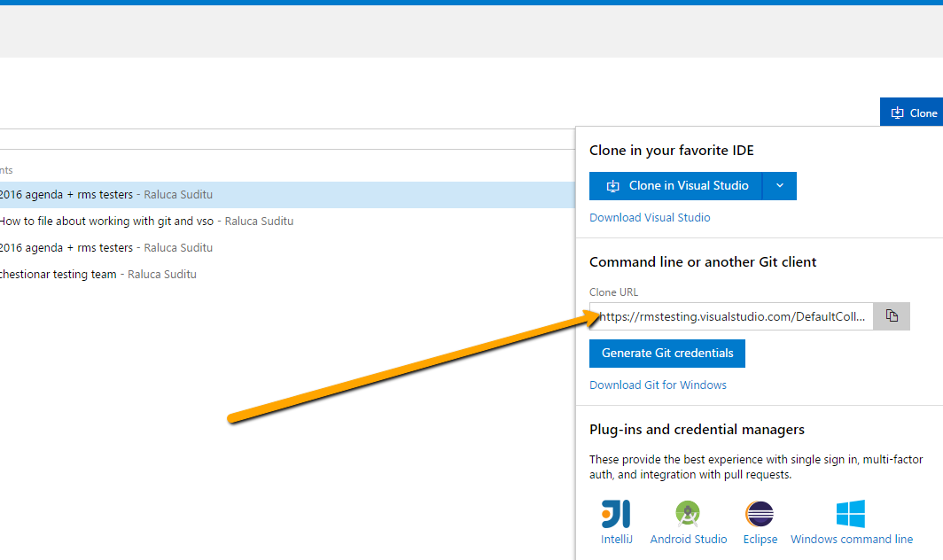Open the Eclipse text link

[760, 539]
